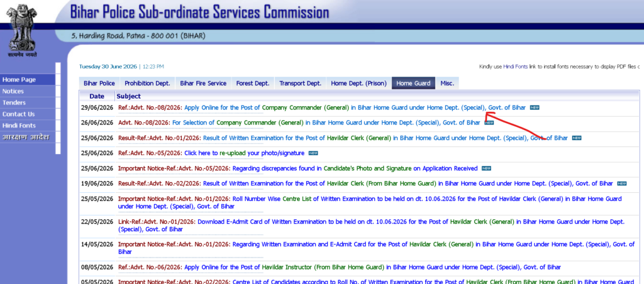Click the Ashoka emblem logo
Screen dimensions: 644x284
click(23, 27)
